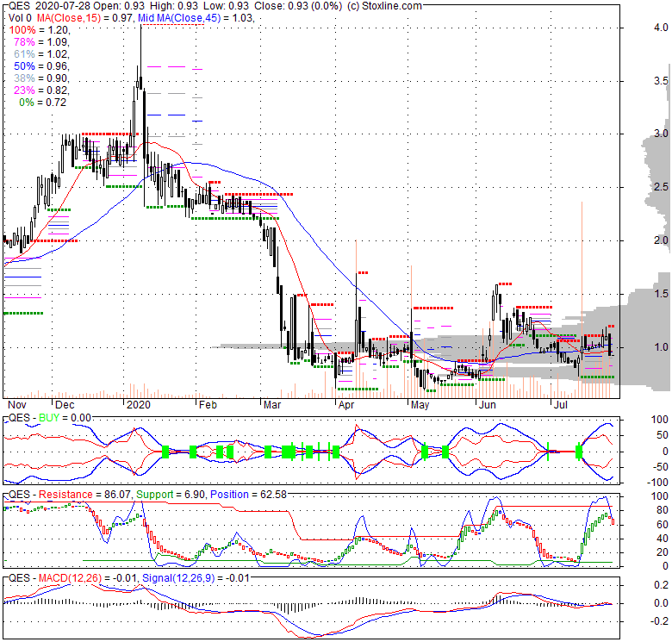Select the 'Mid MA(Close,45)' legend label
This screenshot has height=642, width=672.
[180, 18]
